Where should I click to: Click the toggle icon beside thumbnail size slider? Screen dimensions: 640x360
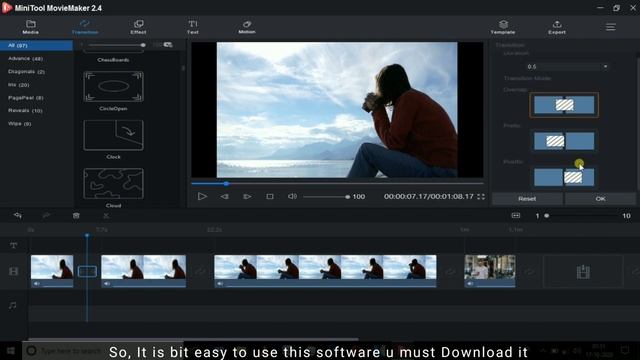[x=168, y=45]
